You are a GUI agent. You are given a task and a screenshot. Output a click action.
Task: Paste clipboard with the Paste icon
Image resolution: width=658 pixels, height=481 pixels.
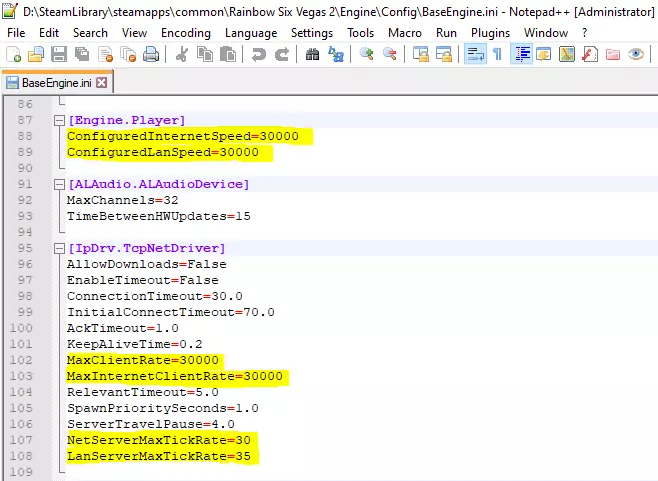pyautogui.click(x=228, y=54)
